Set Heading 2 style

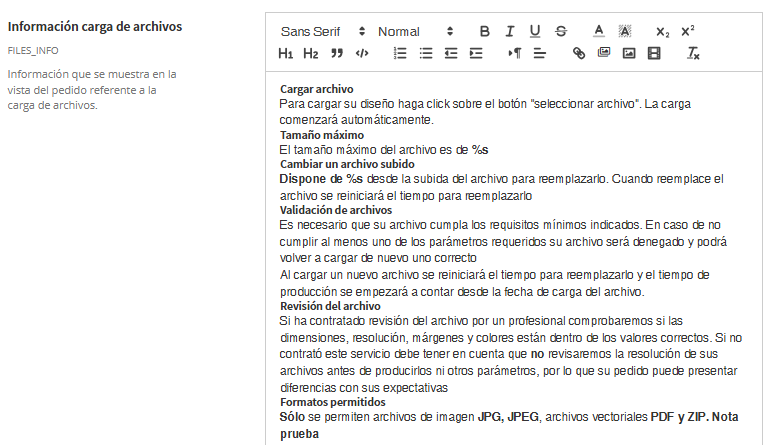click(x=311, y=53)
